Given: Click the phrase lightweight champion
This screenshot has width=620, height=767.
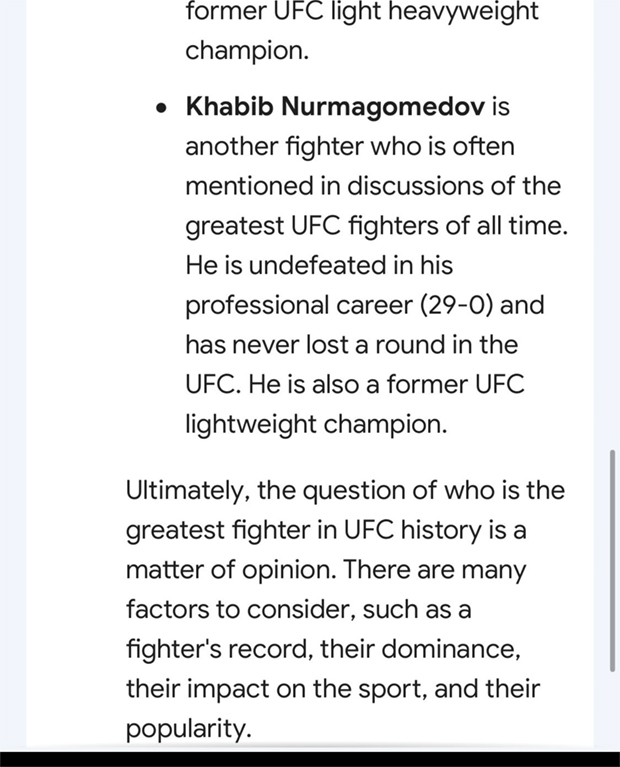Looking at the screenshot, I should pyautogui.click(x=316, y=424).
